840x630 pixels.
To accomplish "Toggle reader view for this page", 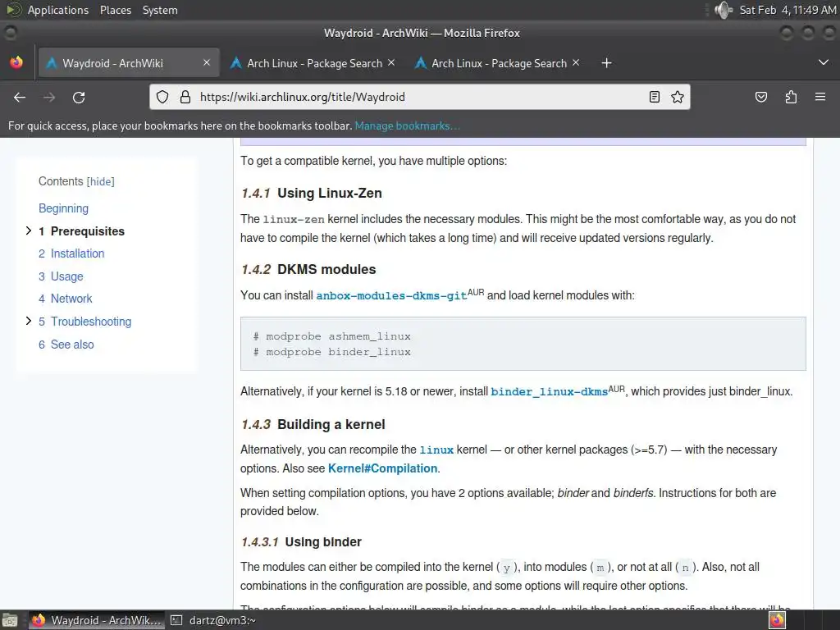I will 654,97.
